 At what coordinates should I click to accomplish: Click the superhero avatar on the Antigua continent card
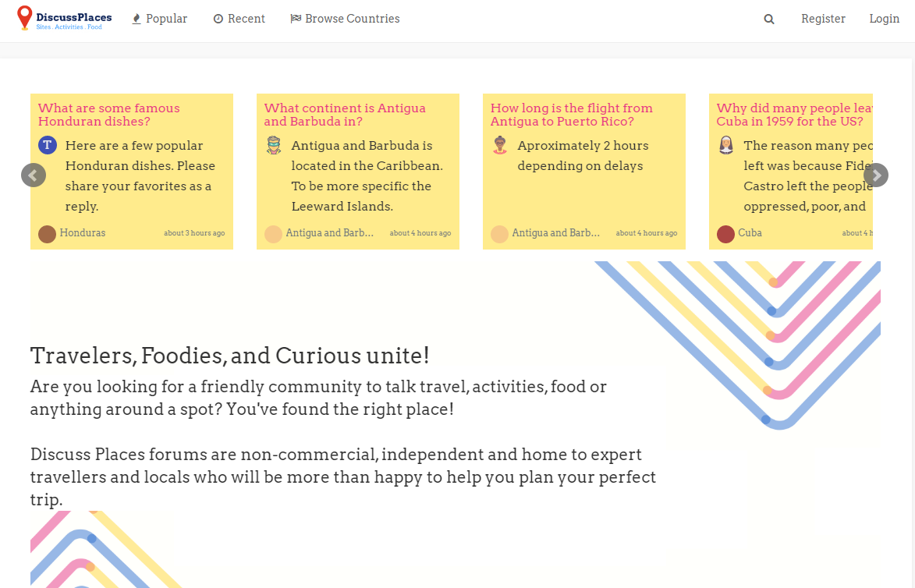[x=273, y=144]
